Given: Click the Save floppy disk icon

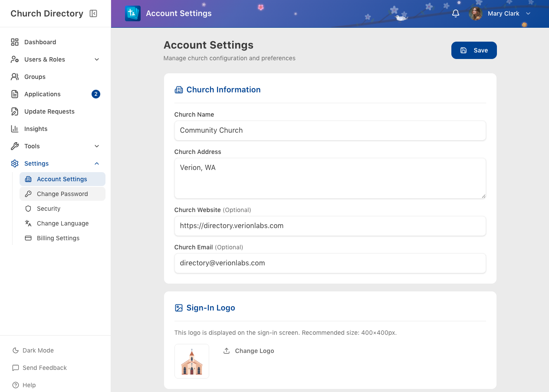Looking at the screenshot, I should point(464,50).
